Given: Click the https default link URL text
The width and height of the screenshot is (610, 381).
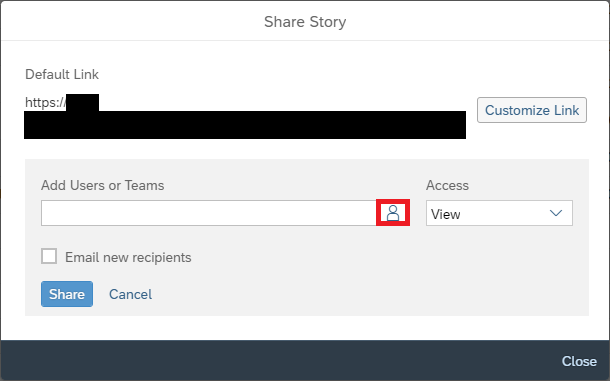Looking at the screenshot, I should click(x=45, y=102).
